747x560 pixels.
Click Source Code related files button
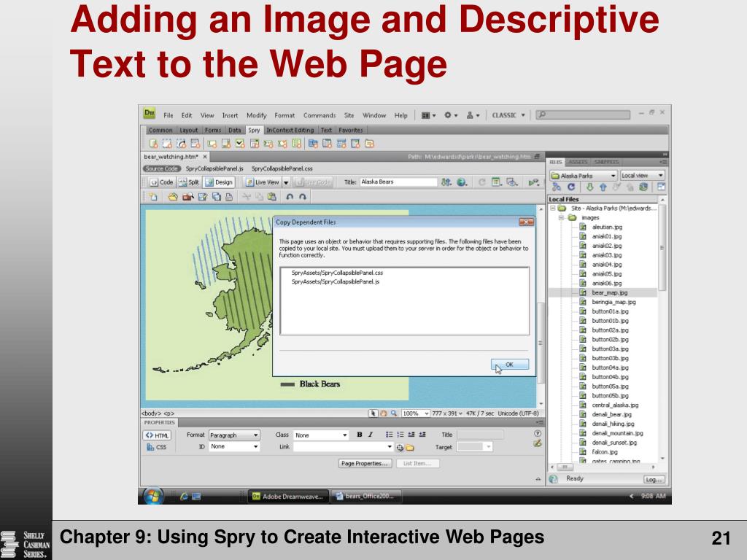point(161,168)
